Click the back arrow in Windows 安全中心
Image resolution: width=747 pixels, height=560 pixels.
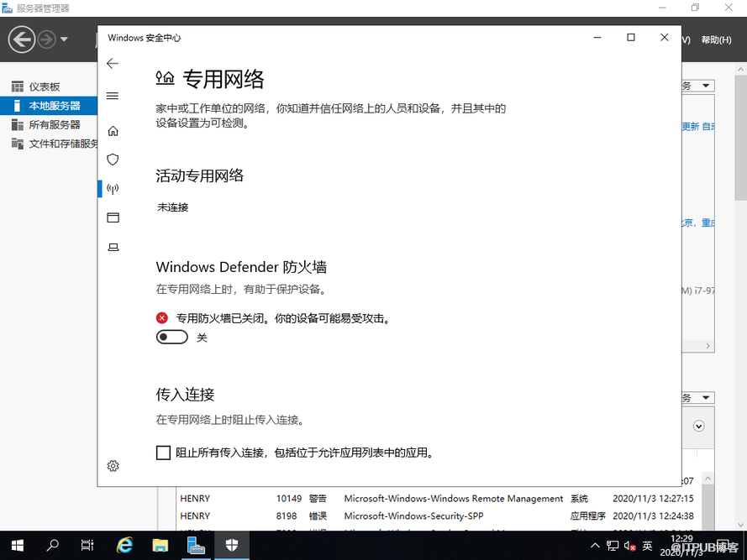(x=113, y=64)
